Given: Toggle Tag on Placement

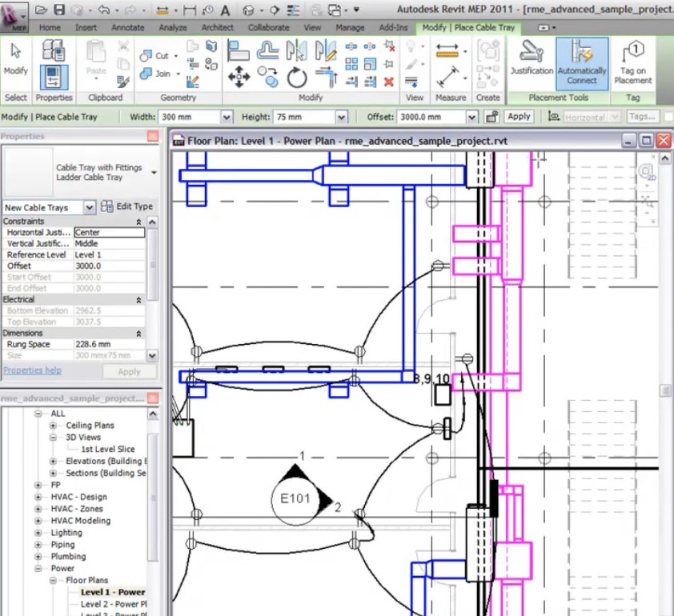Looking at the screenshot, I should tap(632, 63).
